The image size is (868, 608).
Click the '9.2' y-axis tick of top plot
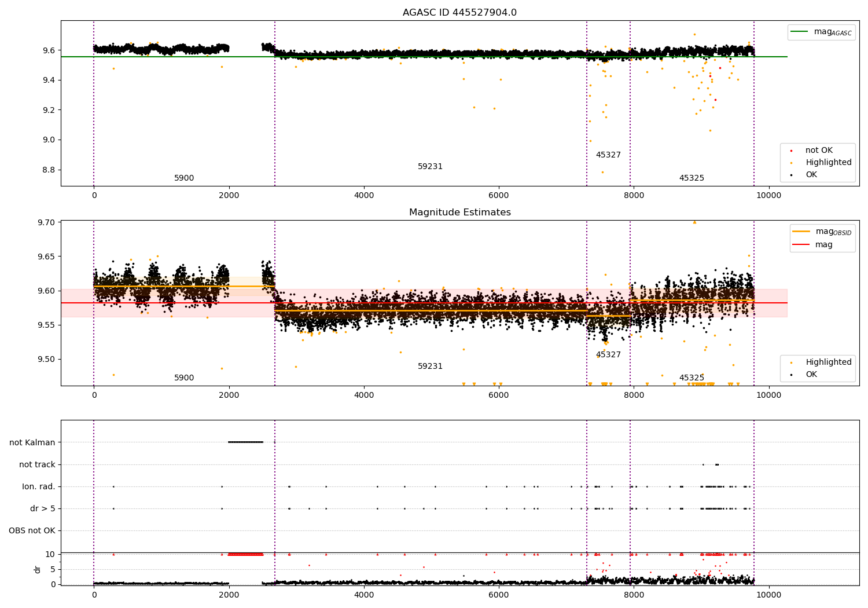pyautogui.click(x=49, y=110)
